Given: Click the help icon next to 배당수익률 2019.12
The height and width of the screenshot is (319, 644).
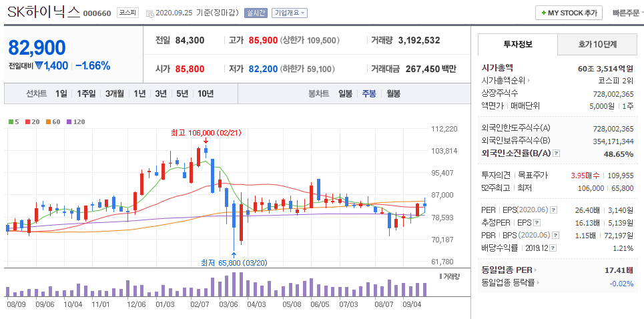Looking at the screenshot, I should (x=553, y=248).
